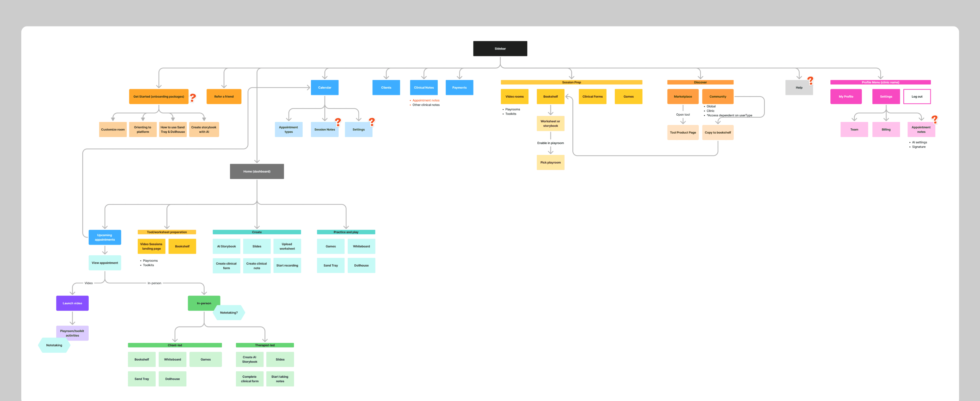The image size is (980, 401).
Task: Click question mark on Calendar Settings node
Action: click(x=372, y=122)
